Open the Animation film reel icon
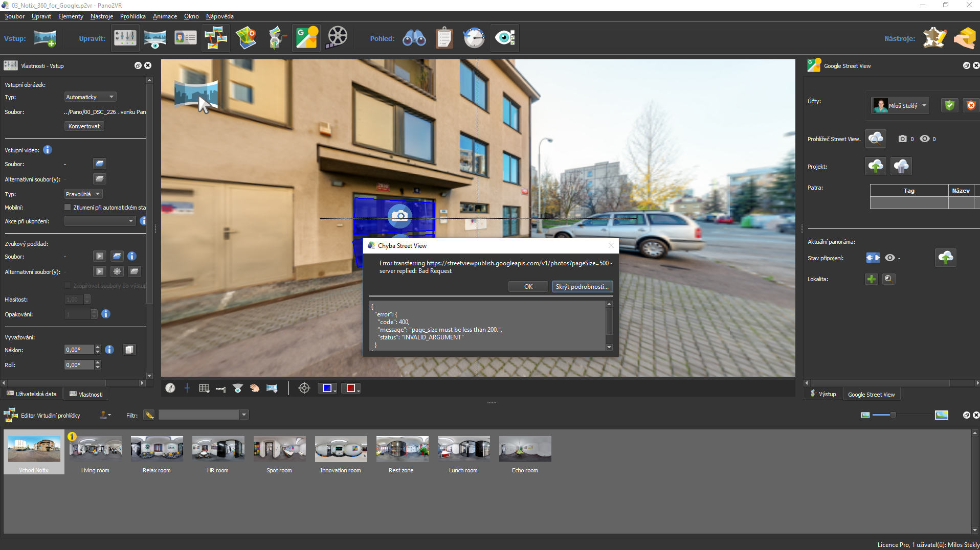The width and height of the screenshot is (980, 550). tap(337, 38)
